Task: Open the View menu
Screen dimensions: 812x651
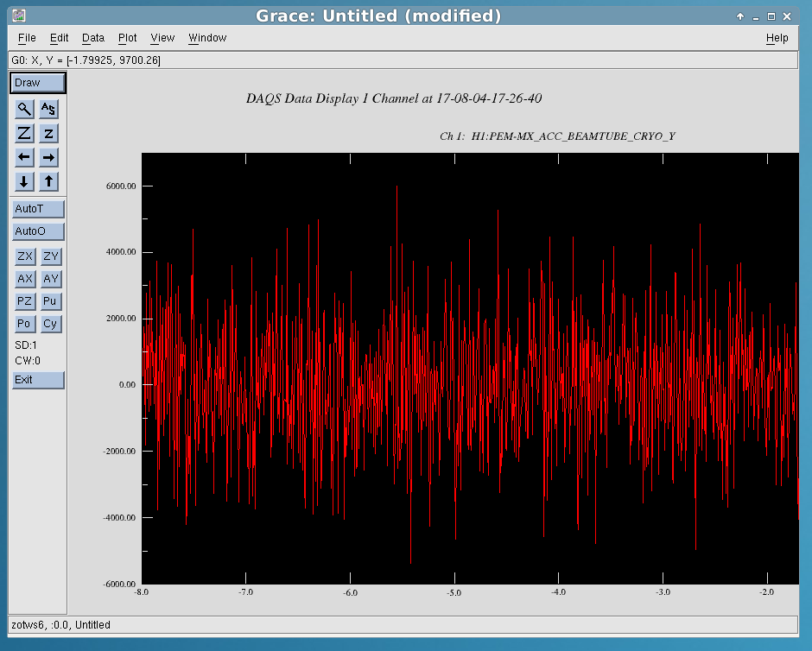Action: pyautogui.click(x=162, y=38)
